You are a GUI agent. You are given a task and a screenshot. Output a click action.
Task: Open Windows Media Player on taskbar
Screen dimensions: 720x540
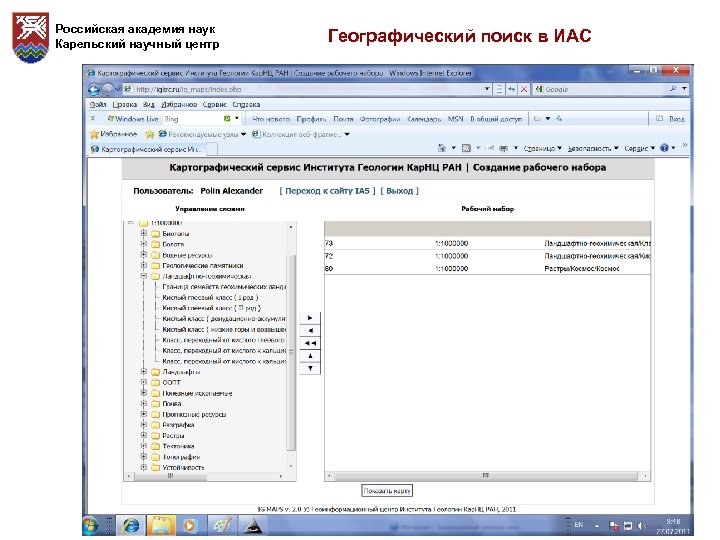click(x=191, y=525)
